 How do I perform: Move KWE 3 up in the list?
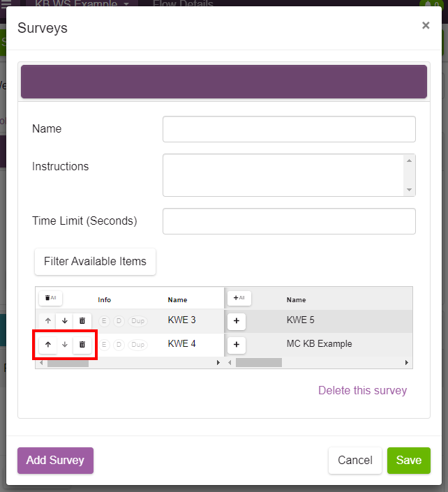(47, 321)
